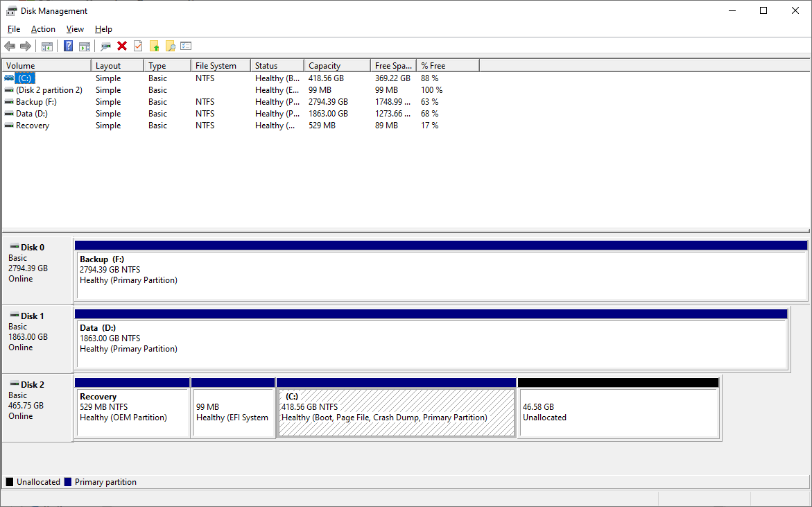Sort by the Volume column header
812x507 pixels.
click(x=46, y=66)
